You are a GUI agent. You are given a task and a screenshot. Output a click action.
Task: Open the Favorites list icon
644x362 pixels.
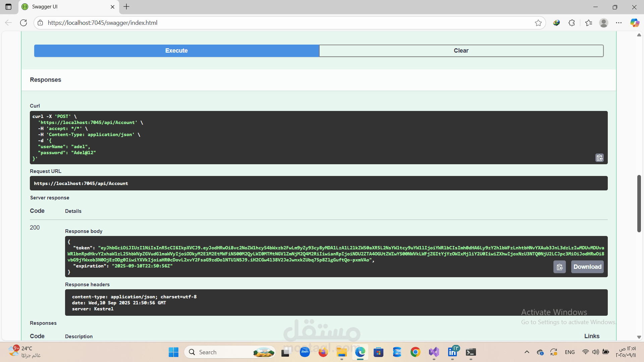[x=589, y=23]
